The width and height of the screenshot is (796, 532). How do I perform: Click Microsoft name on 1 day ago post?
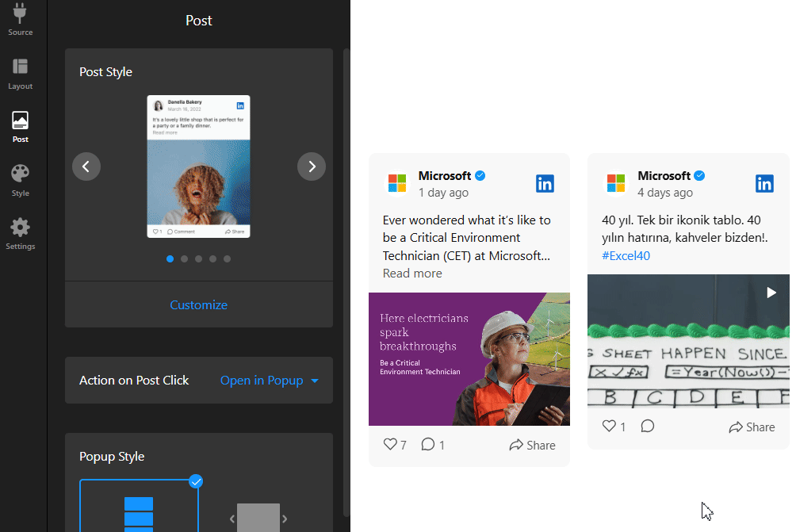point(445,176)
